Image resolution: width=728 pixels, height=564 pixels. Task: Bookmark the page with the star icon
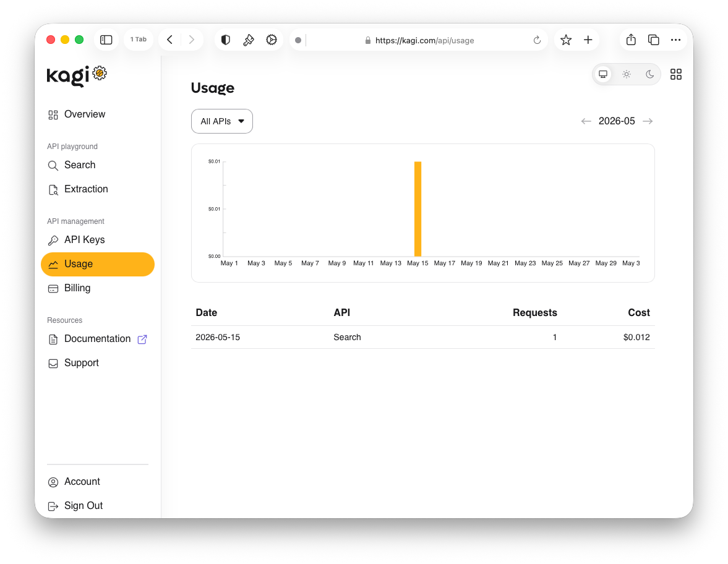click(565, 40)
